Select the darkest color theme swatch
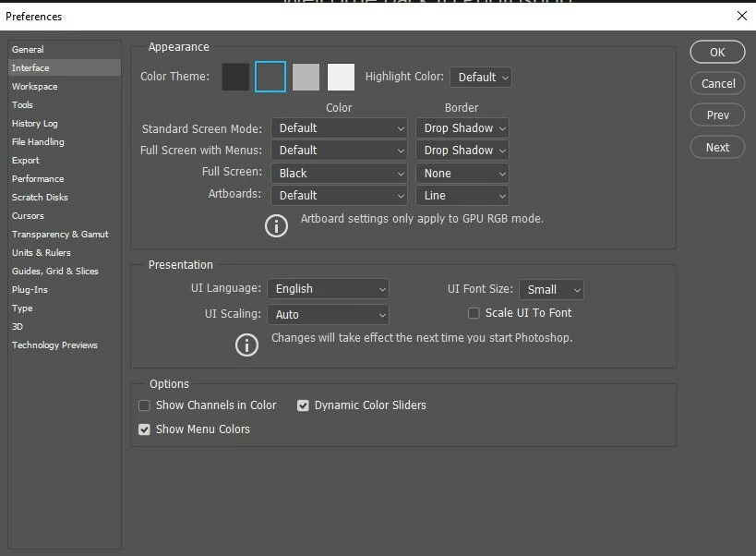 (x=235, y=77)
